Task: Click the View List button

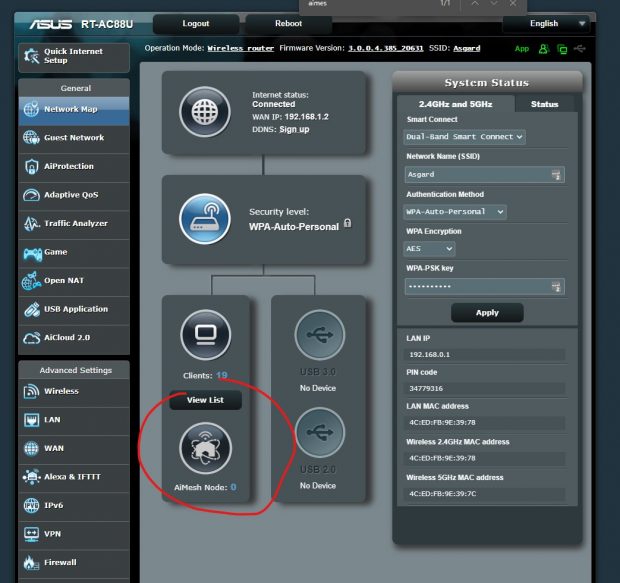Action: pyautogui.click(x=205, y=400)
